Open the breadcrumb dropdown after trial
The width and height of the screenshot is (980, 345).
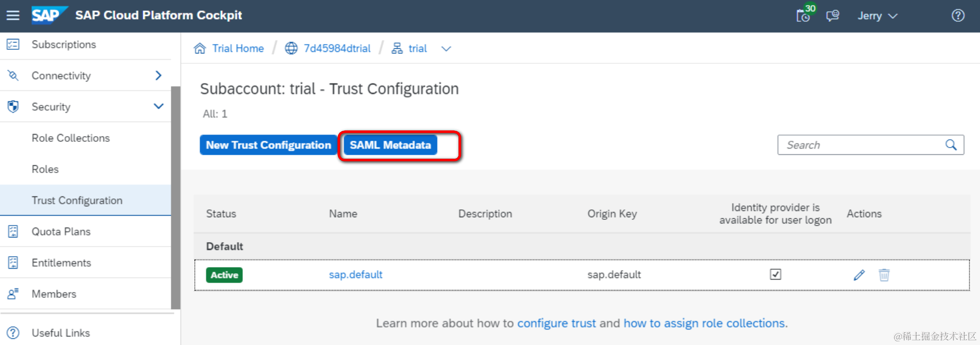click(446, 49)
